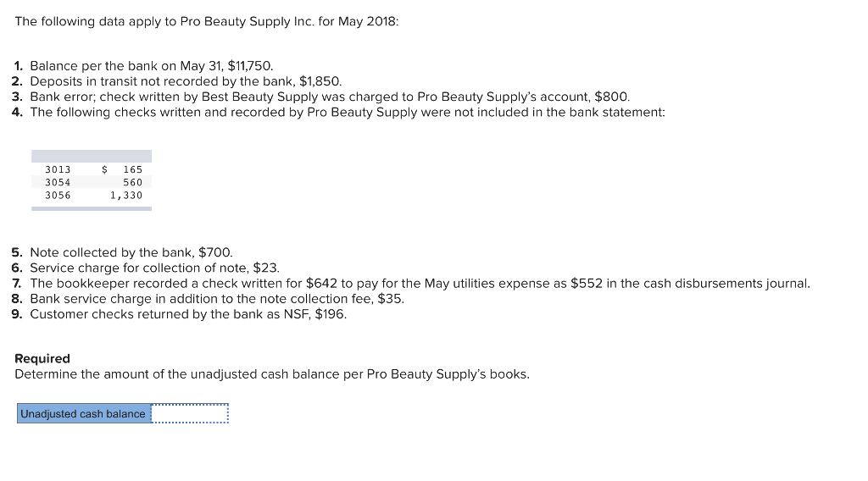
Task: Click the Pro Beauty Supply title sentence
Action: (207, 21)
